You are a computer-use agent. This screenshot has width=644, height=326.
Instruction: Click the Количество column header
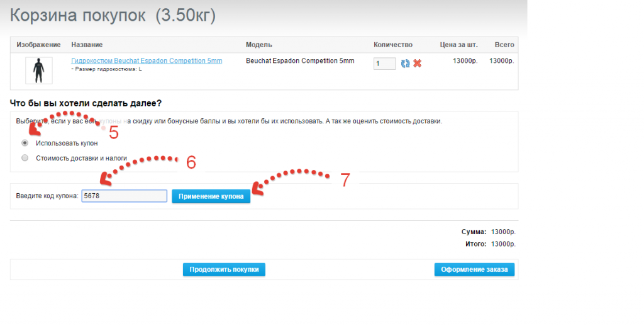392,45
